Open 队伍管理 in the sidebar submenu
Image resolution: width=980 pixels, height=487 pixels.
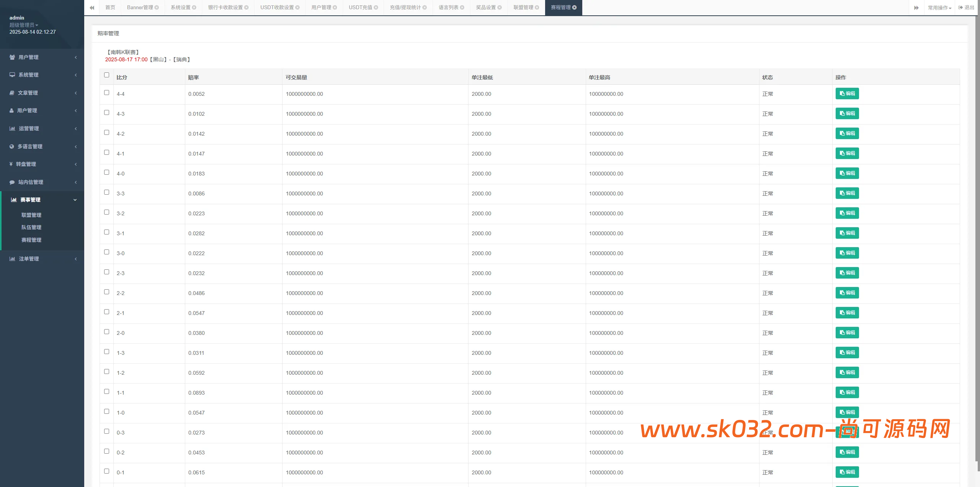(x=31, y=228)
